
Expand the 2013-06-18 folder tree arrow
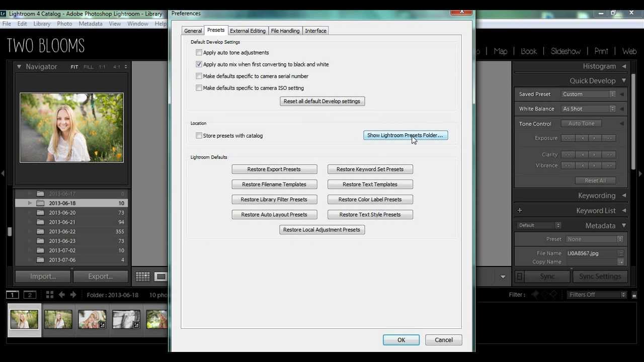(30, 203)
